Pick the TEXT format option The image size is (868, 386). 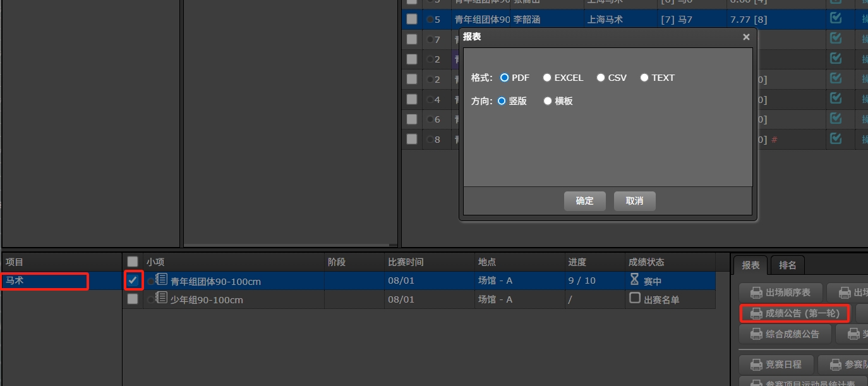pyautogui.click(x=644, y=78)
